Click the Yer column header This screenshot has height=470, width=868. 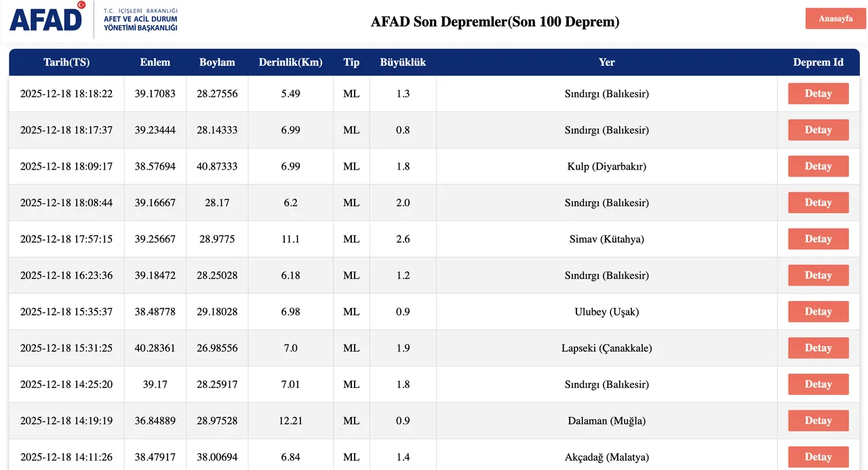[x=606, y=62]
